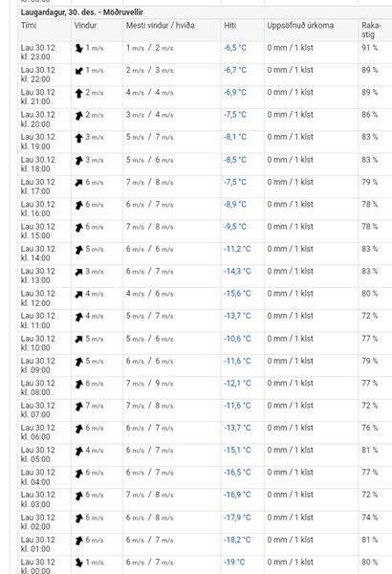Screen dimensions: 392x574
Task: Click the northeast wind arrow at 17:00
Action: click(78, 183)
